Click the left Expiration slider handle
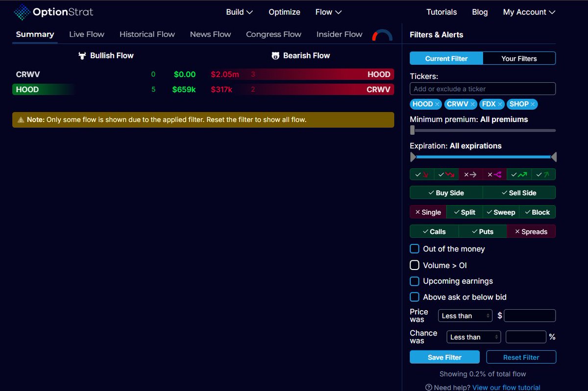This screenshot has width=588, height=391. point(413,157)
